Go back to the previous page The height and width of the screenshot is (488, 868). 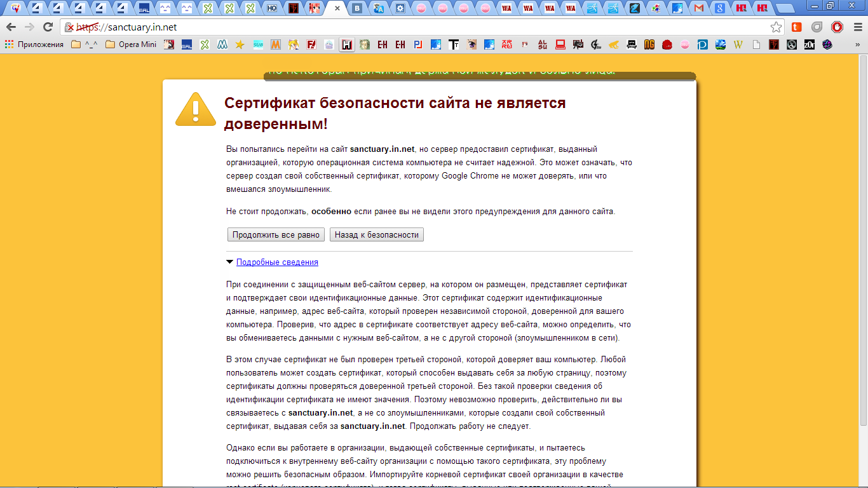coord(11,27)
